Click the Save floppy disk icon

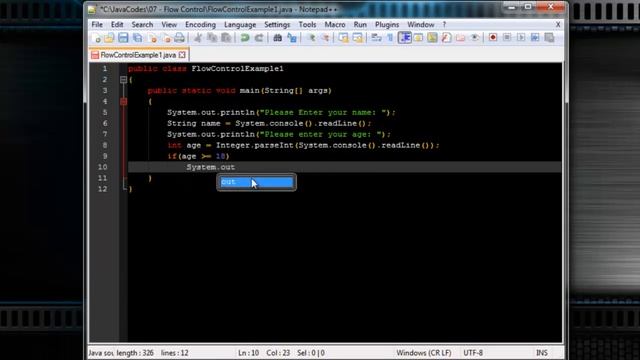pyautogui.click(x=123, y=38)
